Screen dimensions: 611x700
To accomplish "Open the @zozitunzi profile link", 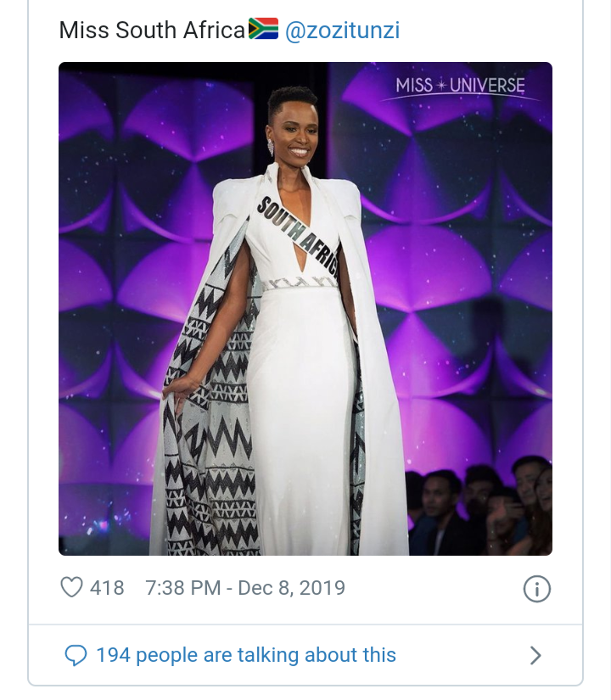I will [x=342, y=31].
